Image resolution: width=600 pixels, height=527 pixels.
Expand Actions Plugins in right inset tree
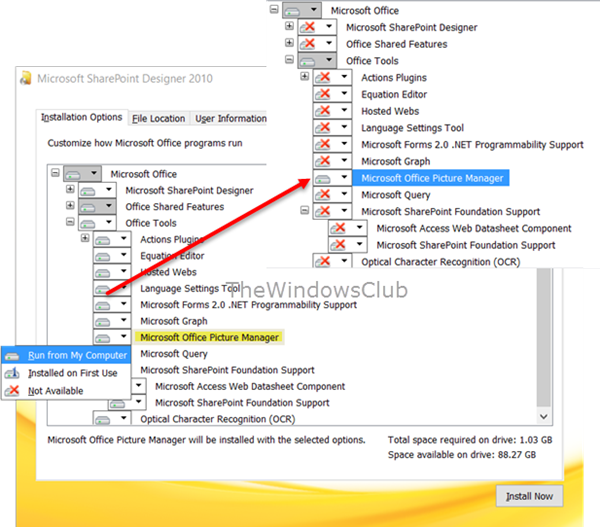305,76
